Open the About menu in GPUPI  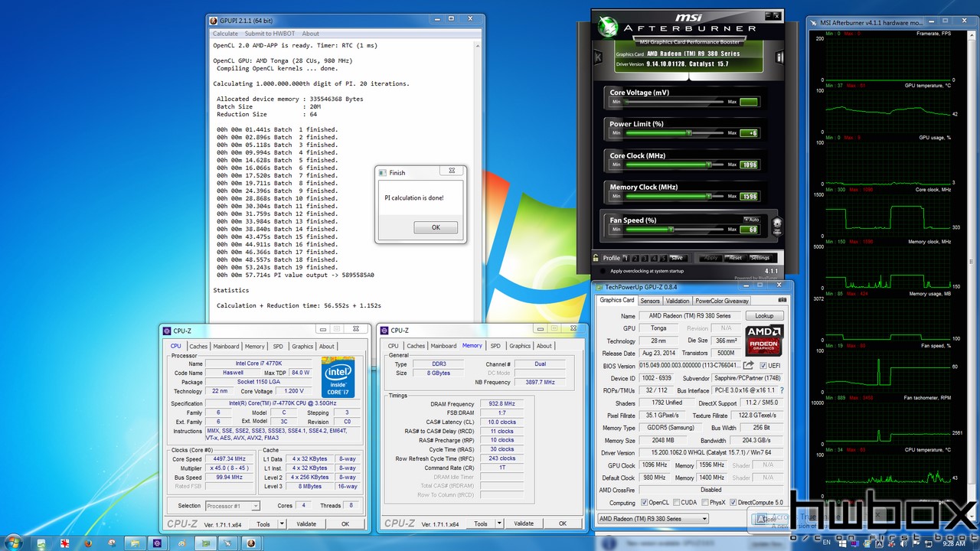(310, 34)
